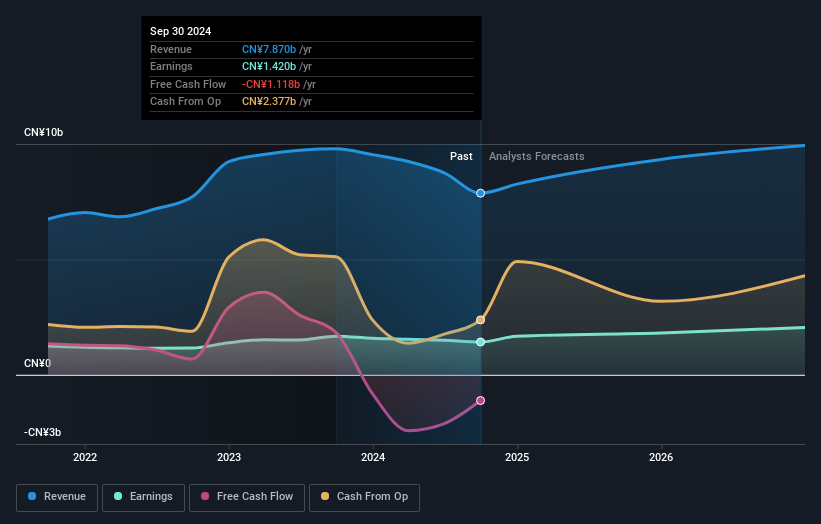
Task: Click the CN¥1.420b earnings value
Action: coord(269,66)
